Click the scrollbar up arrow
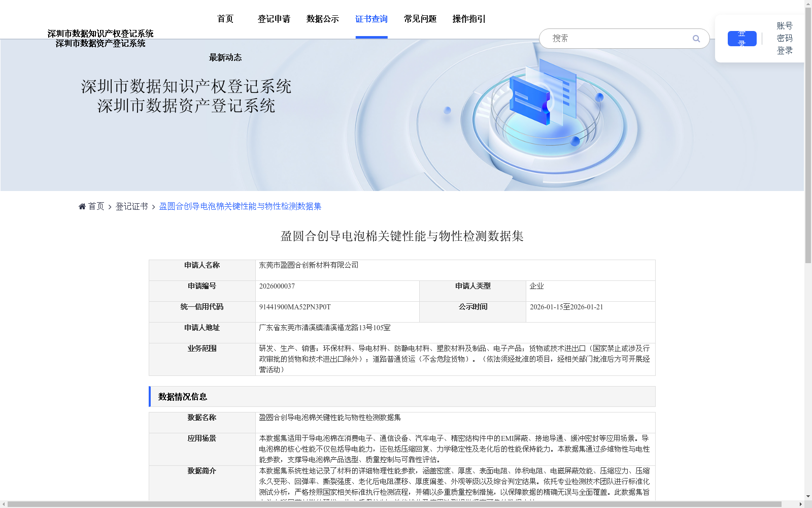 pyautogui.click(x=808, y=4)
